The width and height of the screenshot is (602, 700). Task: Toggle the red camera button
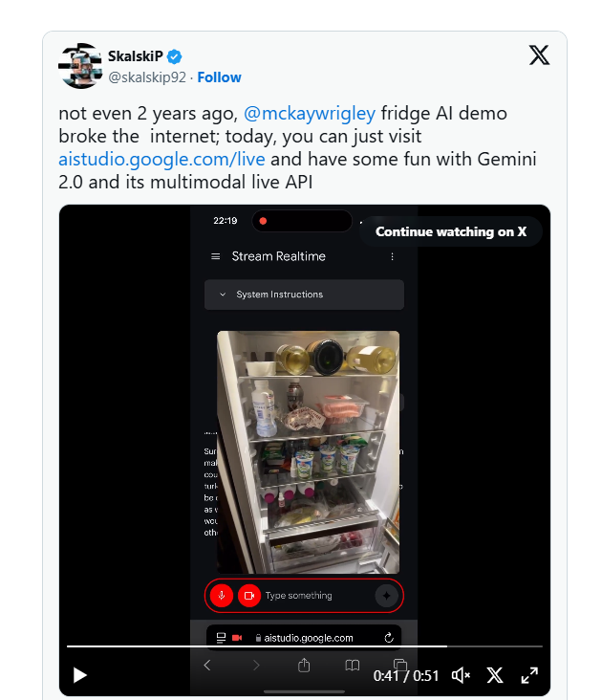(x=248, y=596)
